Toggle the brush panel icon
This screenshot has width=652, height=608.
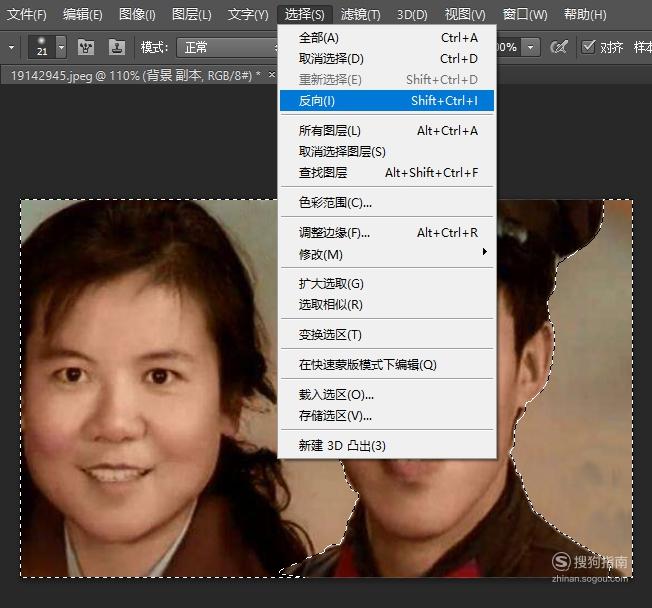click(x=86, y=47)
